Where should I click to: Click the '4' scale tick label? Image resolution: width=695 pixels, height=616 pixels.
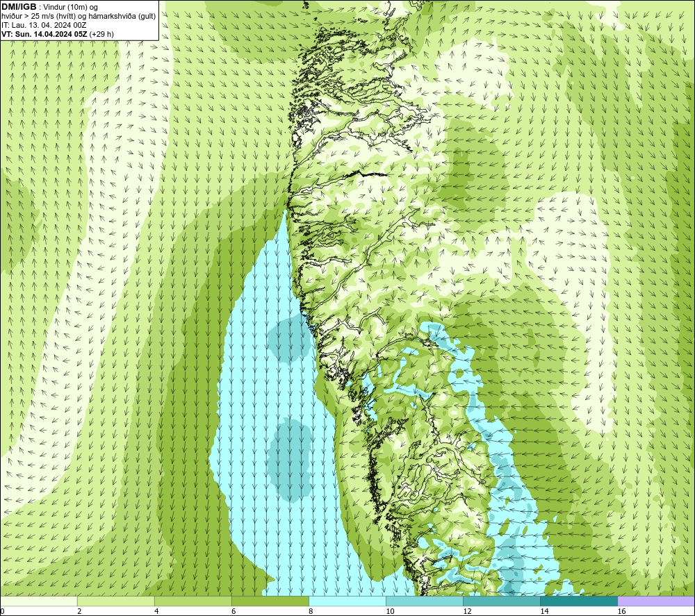(x=156, y=612)
